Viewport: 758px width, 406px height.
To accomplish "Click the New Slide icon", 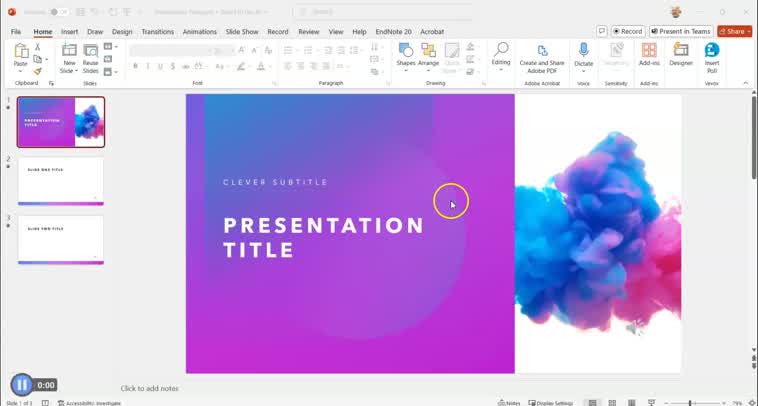I will pos(69,50).
